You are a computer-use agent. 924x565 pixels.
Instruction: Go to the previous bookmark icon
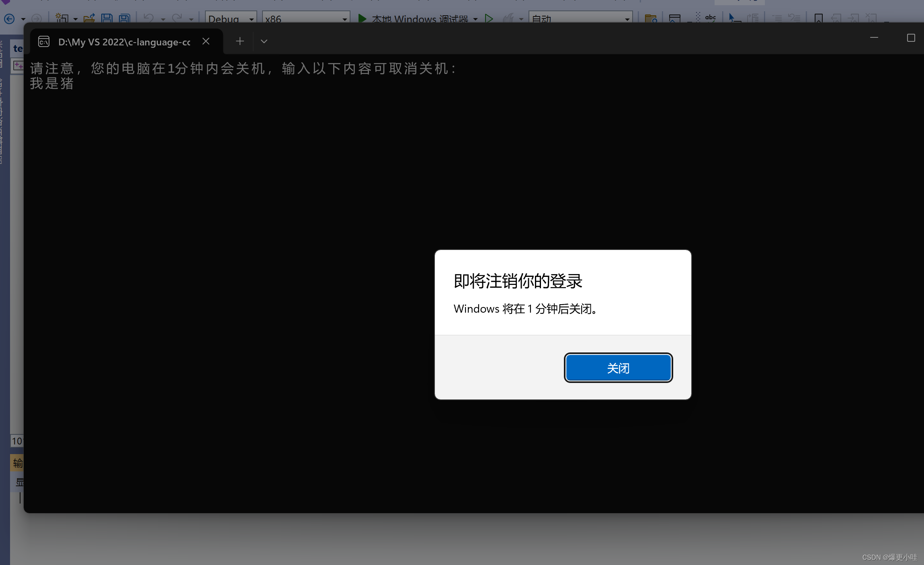(x=836, y=18)
